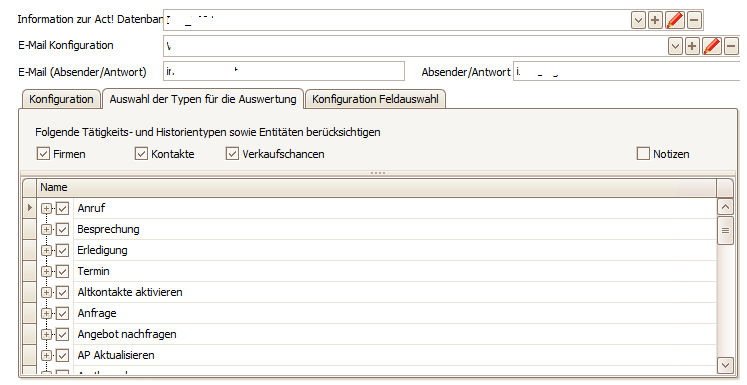Select Auswahl der Typen für die Auswertung tab
Image resolution: width=747 pixels, height=385 pixels.
(x=203, y=99)
